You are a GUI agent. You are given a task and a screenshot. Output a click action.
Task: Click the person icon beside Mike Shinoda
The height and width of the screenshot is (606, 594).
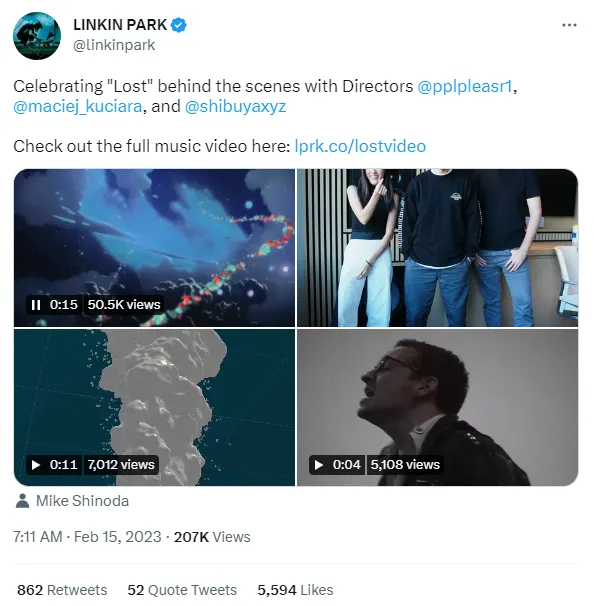coord(22,501)
